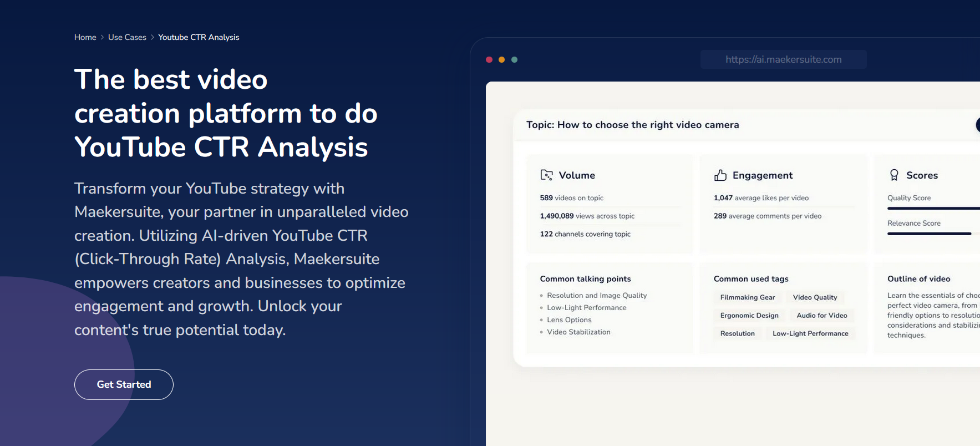
Task: Click the Volume folder icon
Action: 546,175
